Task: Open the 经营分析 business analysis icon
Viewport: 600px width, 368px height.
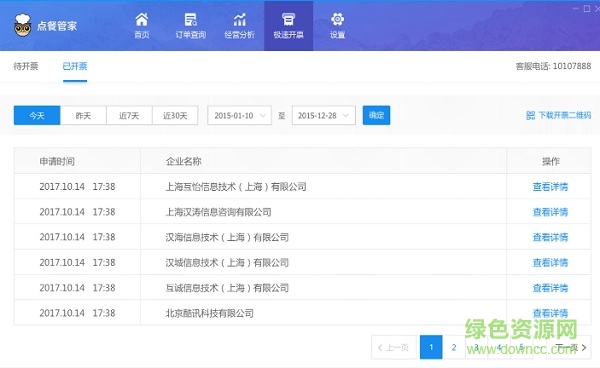Action: (x=240, y=19)
